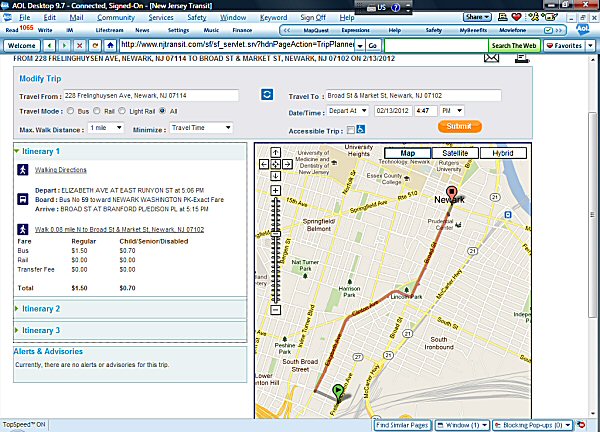Image resolution: width=600 pixels, height=432 pixels.
Task: Open the Walking Directions link
Action: coord(60,170)
